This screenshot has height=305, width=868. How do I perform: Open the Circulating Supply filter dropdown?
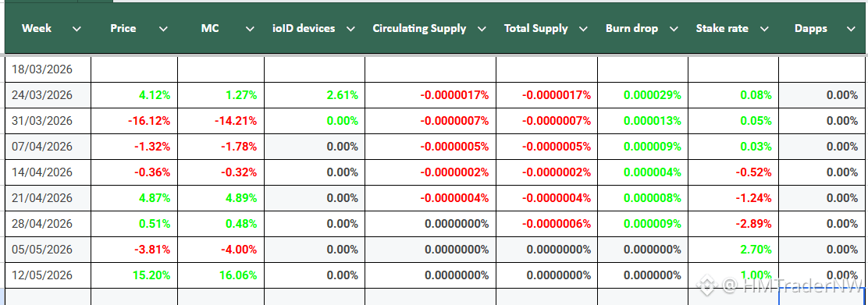(482, 29)
